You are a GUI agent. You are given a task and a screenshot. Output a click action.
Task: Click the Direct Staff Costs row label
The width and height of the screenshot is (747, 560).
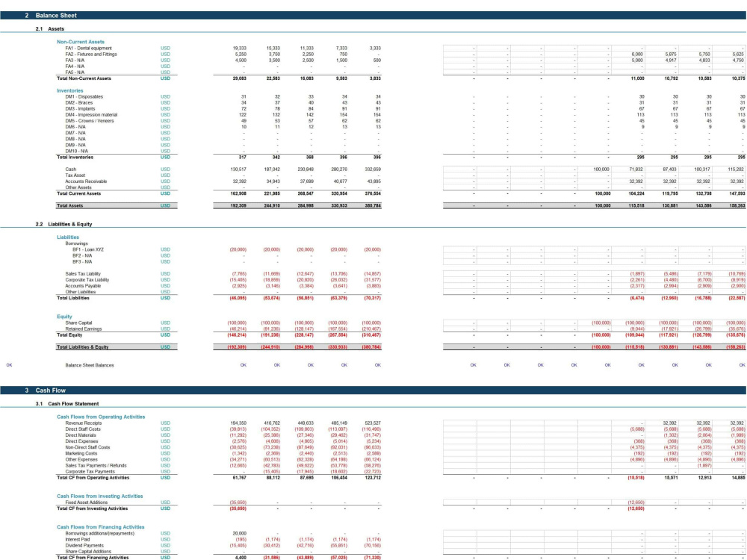click(x=84, y=429)
